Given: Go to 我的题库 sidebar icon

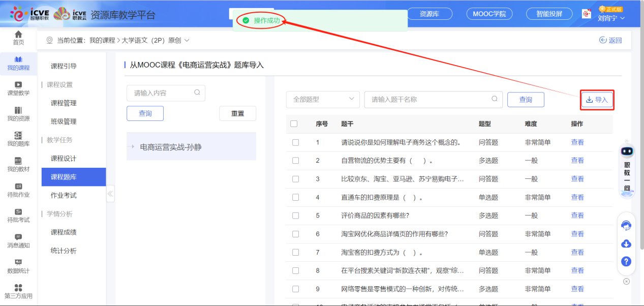Looking at the screenshot, I should (18, 139).
